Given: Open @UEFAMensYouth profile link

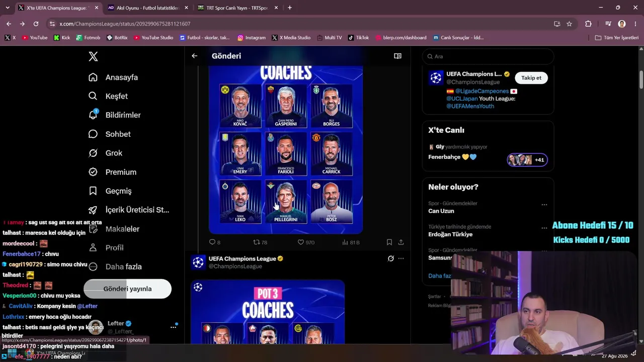Looking at the screenshot, I should click(x=470, y=106).
